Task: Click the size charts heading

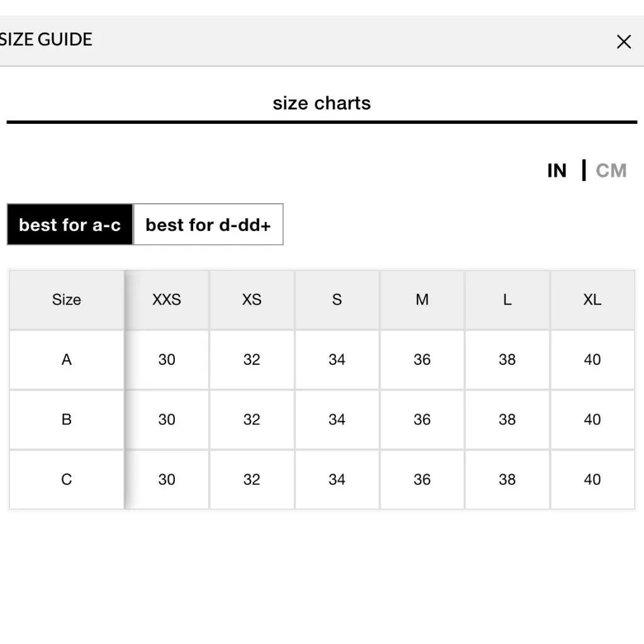Action: [x=321, y=103]
